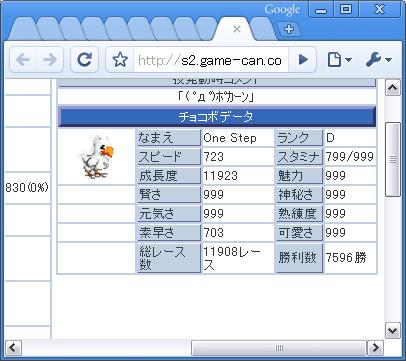
Task: Click vertical scrollbar down arrow
Action: 393,331
